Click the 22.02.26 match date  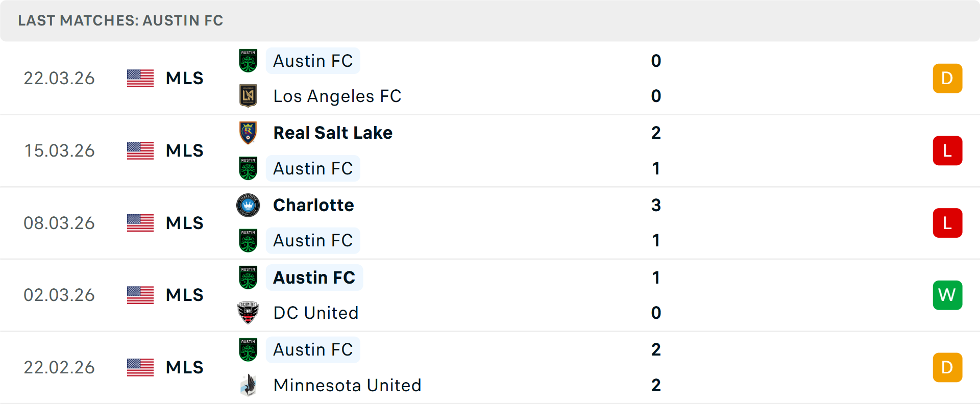coord(59,367)
